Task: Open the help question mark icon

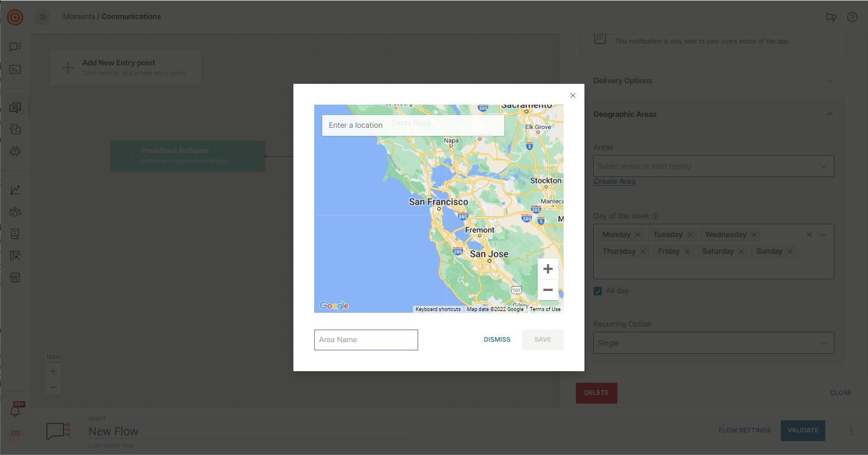Action: (x=852, y=17)
